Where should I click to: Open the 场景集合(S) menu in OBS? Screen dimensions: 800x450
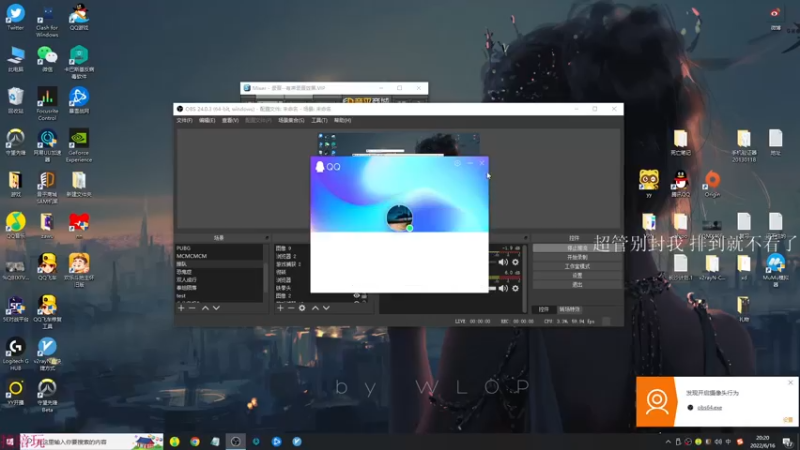coord(291,120)
